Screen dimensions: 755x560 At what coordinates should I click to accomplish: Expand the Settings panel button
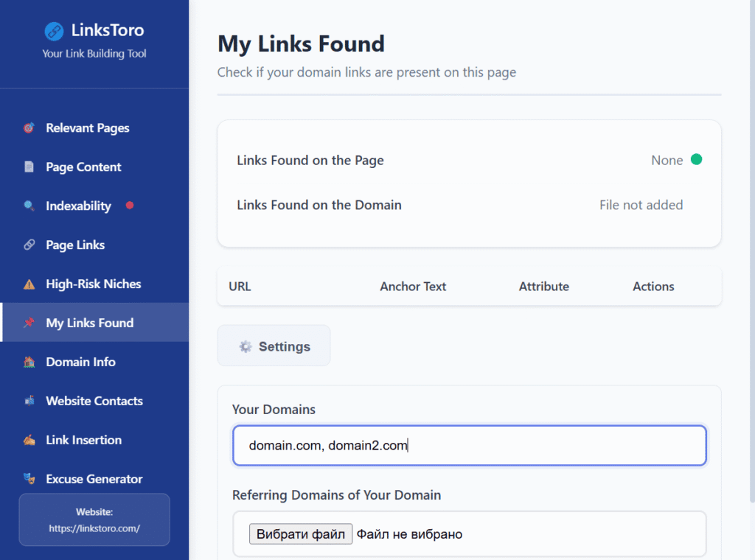(274, 346)
